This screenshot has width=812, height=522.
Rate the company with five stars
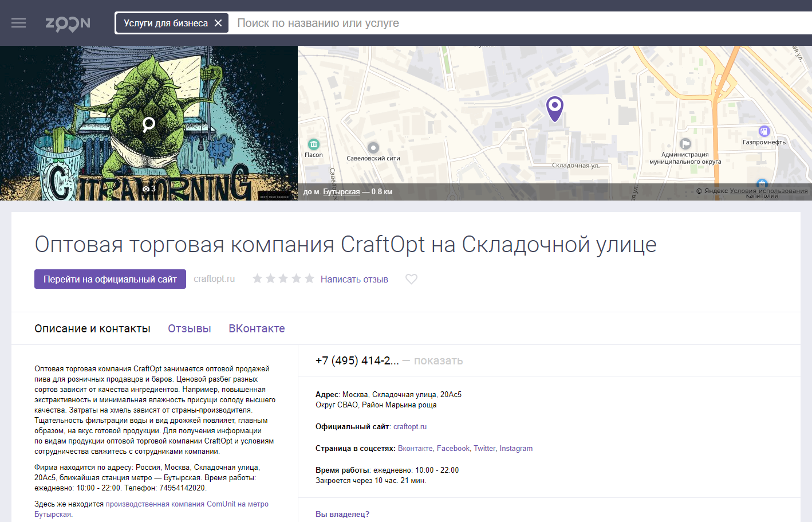(309, 278)
